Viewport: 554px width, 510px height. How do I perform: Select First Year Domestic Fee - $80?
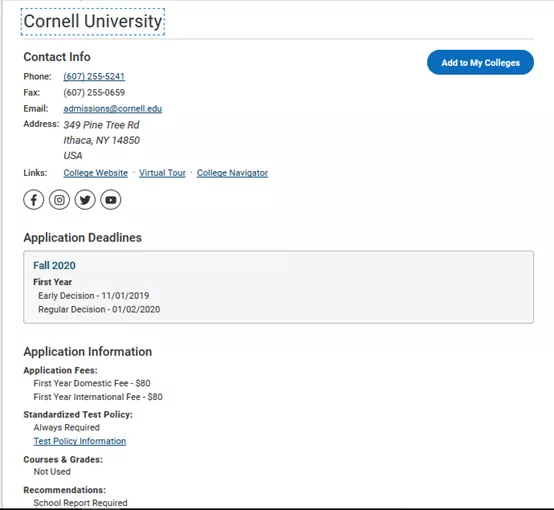click(x=92, y=383)
